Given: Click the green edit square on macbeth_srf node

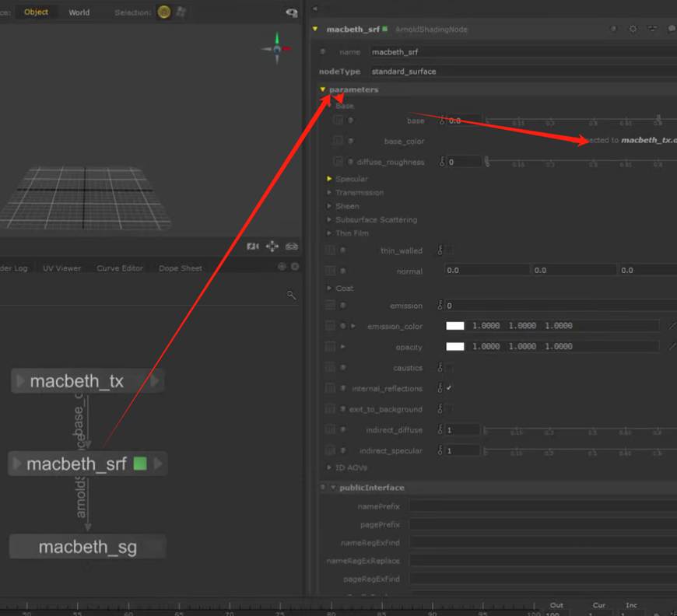Looking at the screenshot, I should pyautogui.click(x=140, y=464).
